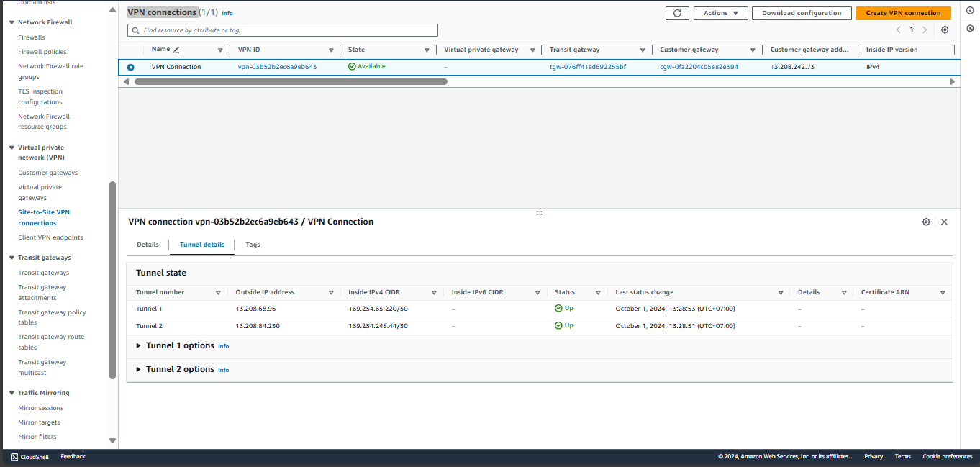Click the search magnifier in filter field
The image size is (980, 467).
pyautogui.click(x=134, y=30)
